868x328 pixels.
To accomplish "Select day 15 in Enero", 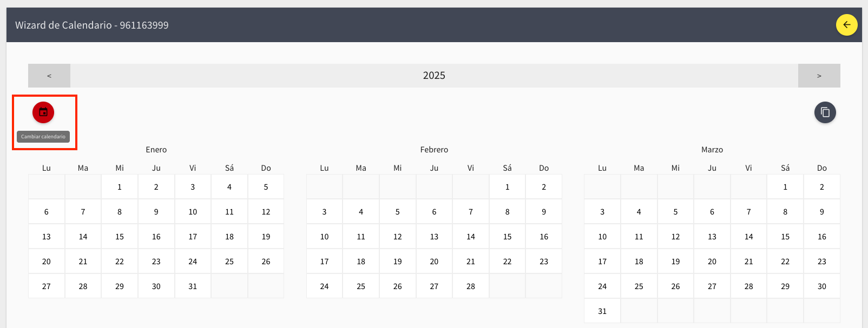I will (120, 237).
